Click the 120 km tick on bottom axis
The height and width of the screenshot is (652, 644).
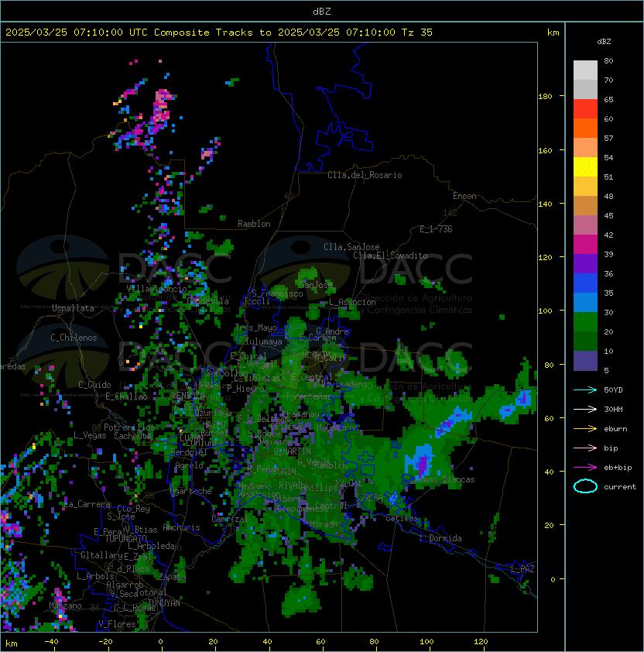click(481, 642)
